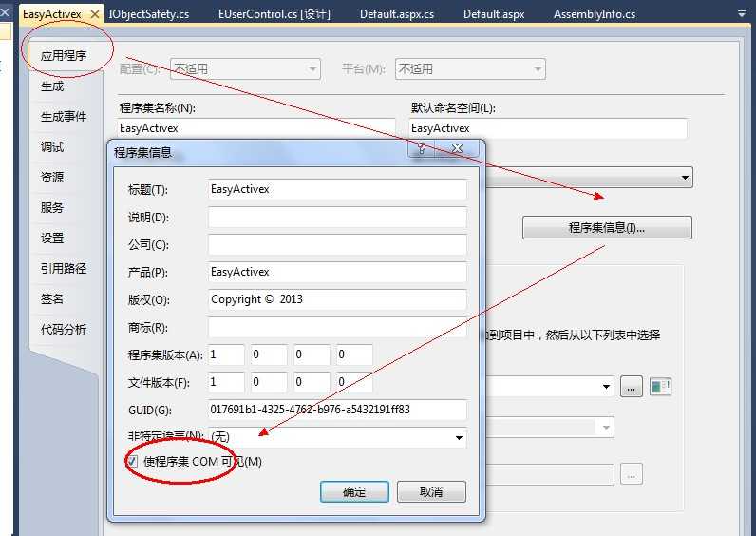The height and width of the screenshot is (536, 756).
Task: Confirm with the 确定 button
Action: click(x=354, y=491)
